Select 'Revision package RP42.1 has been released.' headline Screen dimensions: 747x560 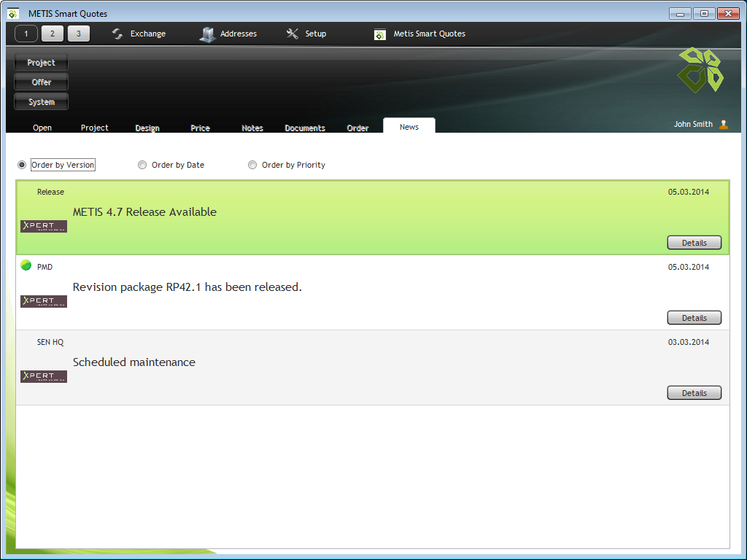(x=187, y=287)
